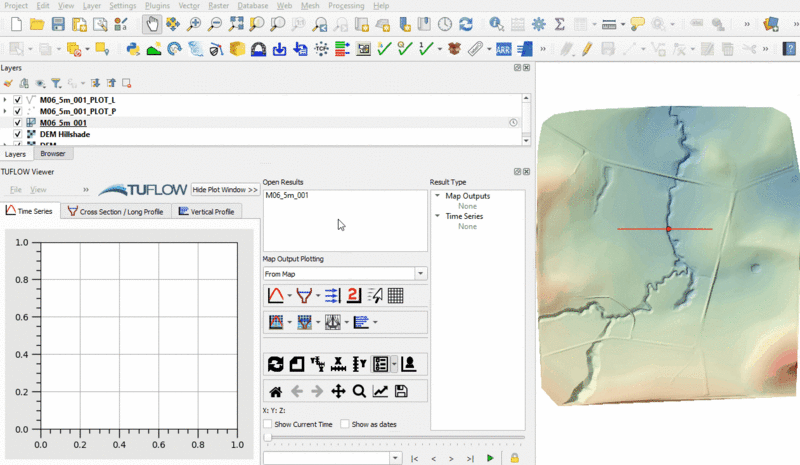Screen dimensions: 800x465
Task: Click the time slider handle
Action: tap(267, 437)
